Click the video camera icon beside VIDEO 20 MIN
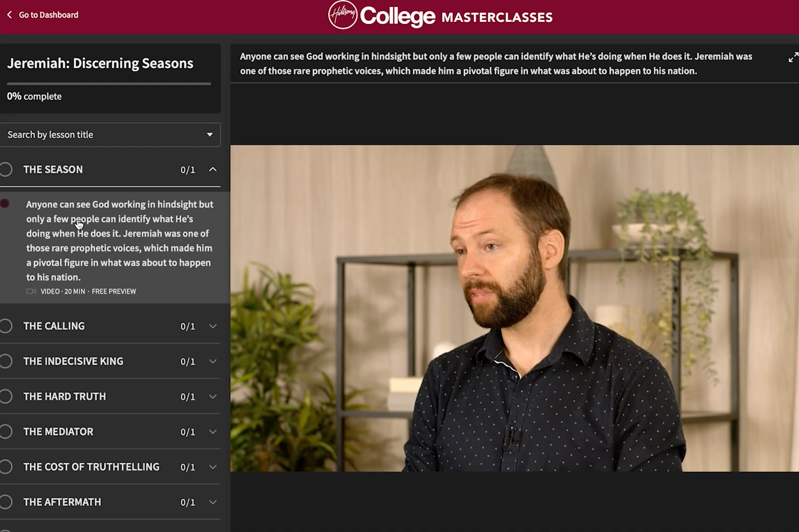The image size is (799, 532). [x=31, y=292]
